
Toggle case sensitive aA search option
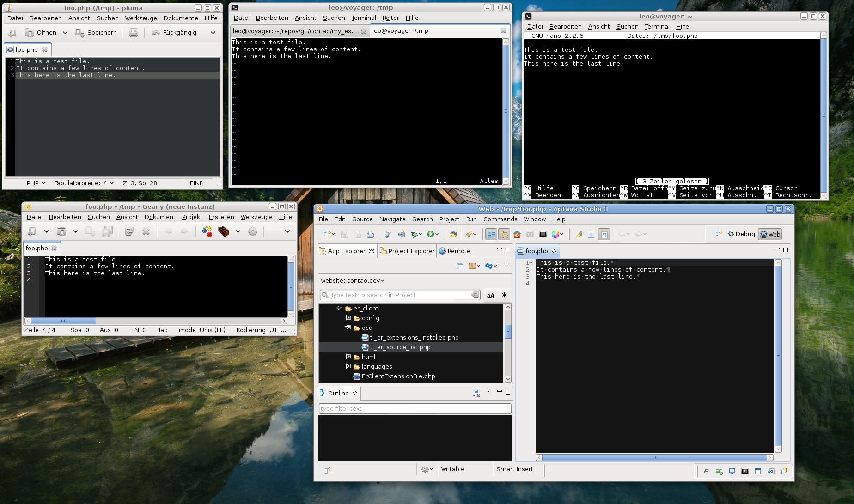click(x=491, y=295)
